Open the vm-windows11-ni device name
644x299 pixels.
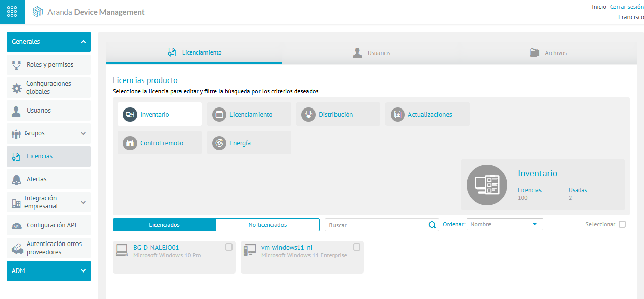click(x=287, y=248)
